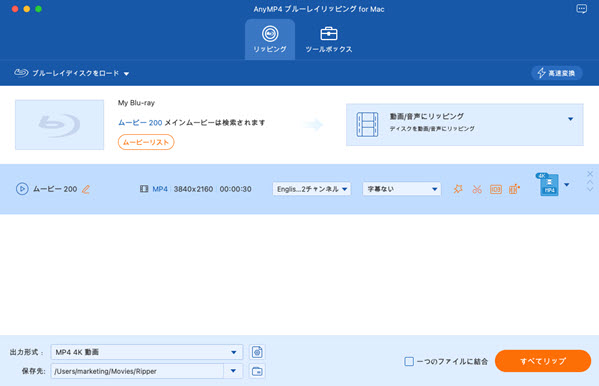This screenshot has width=599, height=386.
Task: Open output profile settings icon
Action: coord(257,352)
